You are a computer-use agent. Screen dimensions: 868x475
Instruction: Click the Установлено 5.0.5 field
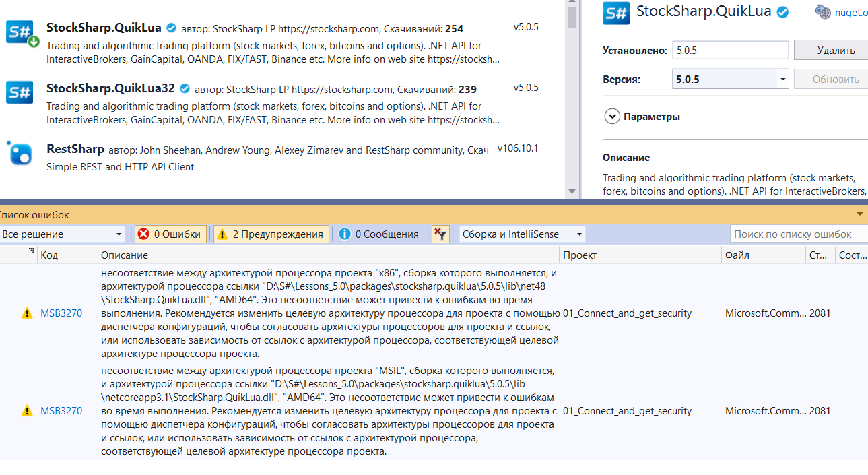point(731,50)
